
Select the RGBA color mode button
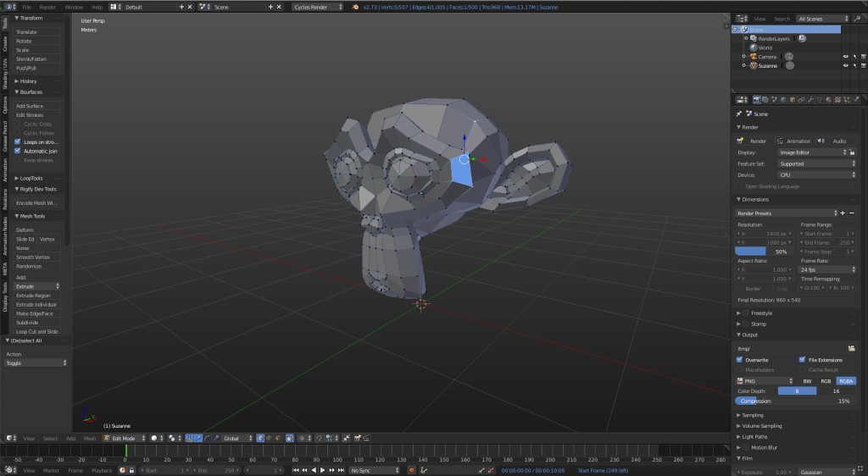click(846, 381)
